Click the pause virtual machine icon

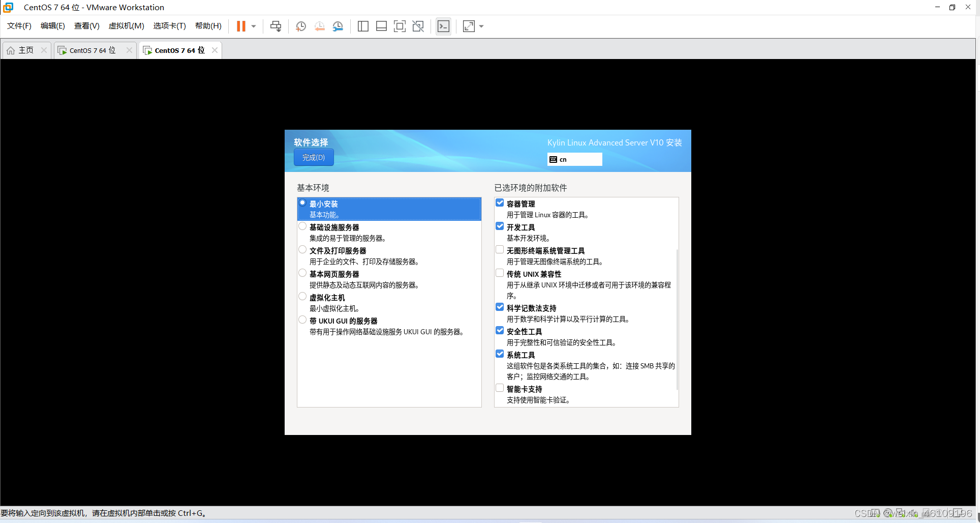pos(241,26)
